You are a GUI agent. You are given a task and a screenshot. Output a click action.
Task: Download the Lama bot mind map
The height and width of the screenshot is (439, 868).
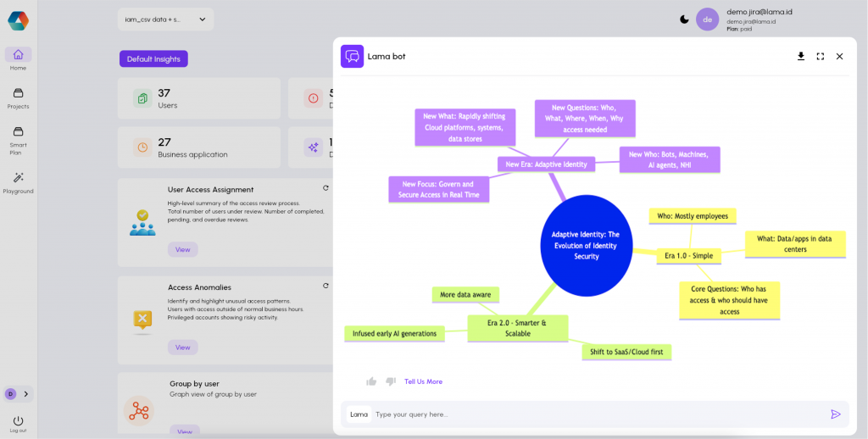[801, 57]
